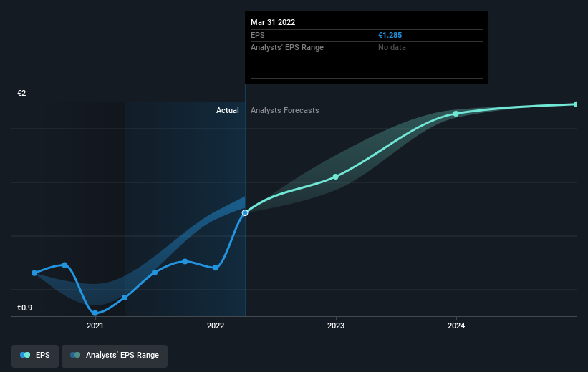Click the Analysts' EPS Range tooltip row label
The width and height of the screenshot is (588, 372).
coord(287,47)
